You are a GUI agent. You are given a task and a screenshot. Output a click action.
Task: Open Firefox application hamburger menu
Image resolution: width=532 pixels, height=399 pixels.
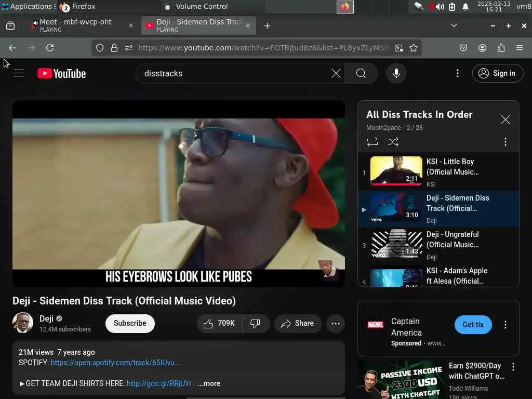point(519,48)
